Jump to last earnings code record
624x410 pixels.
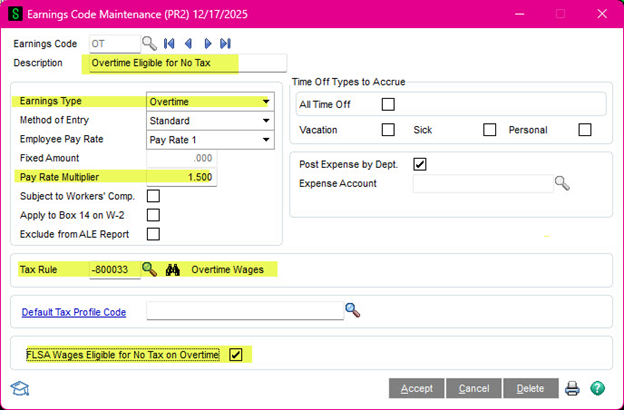(x=225, y=43)
